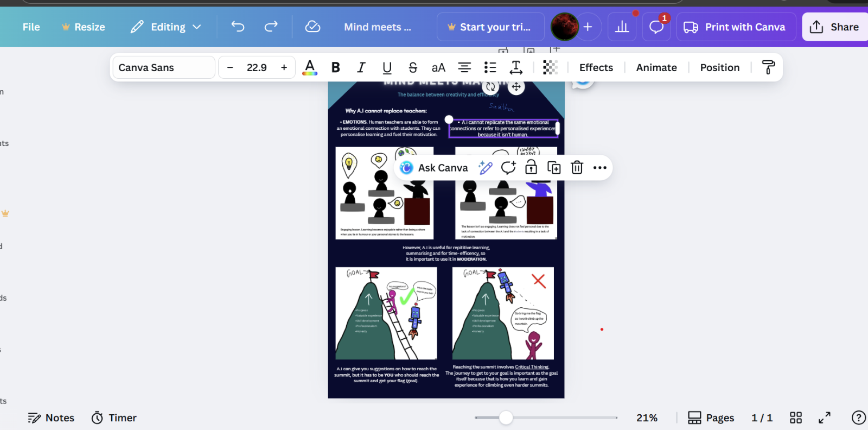Lock the selected text element
This screenshot has height=430, width=868.
tap(531, 168)
